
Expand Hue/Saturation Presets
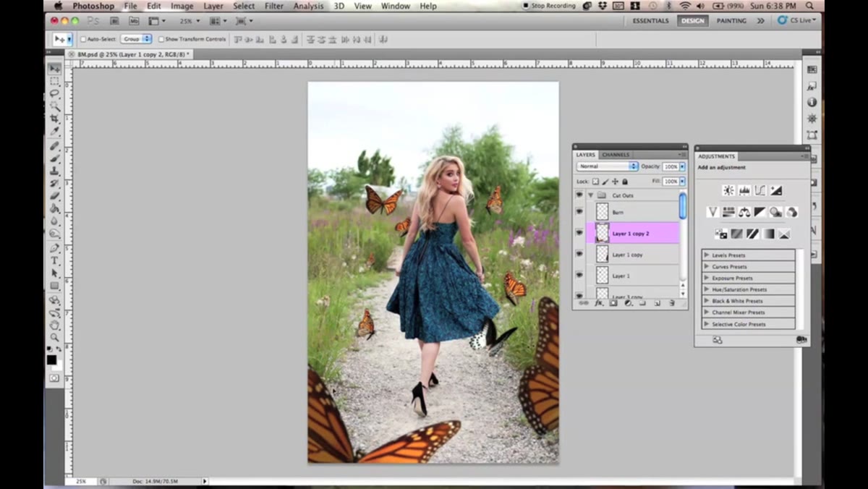(x=706, y=289)
